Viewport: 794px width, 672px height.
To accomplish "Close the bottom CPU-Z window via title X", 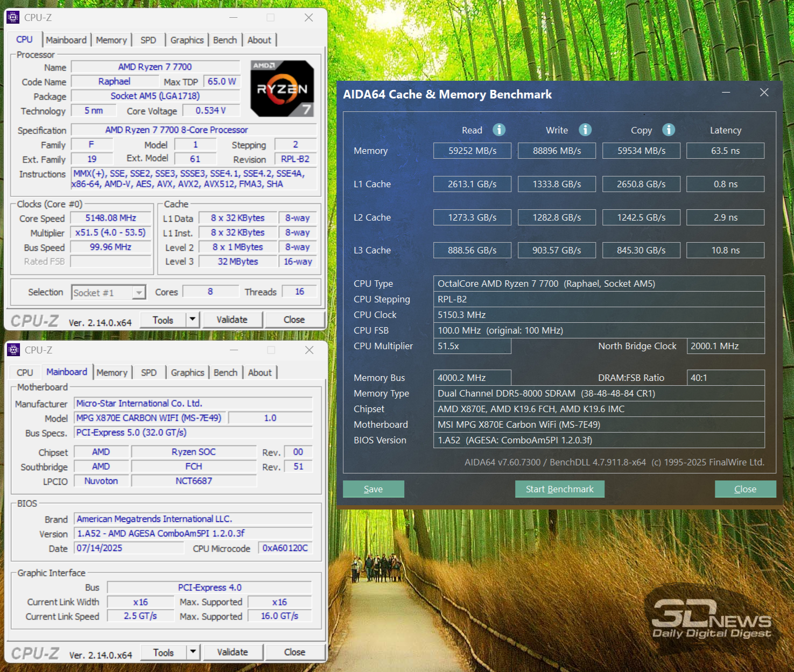I will pos(309,350).
